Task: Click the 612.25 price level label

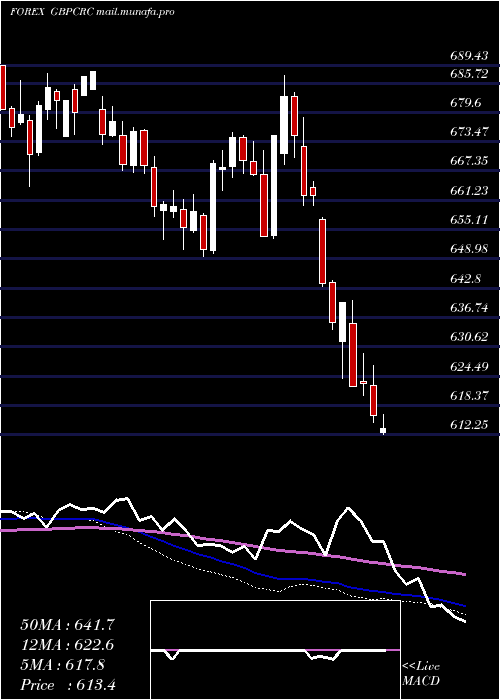Action: coord(469,425)
